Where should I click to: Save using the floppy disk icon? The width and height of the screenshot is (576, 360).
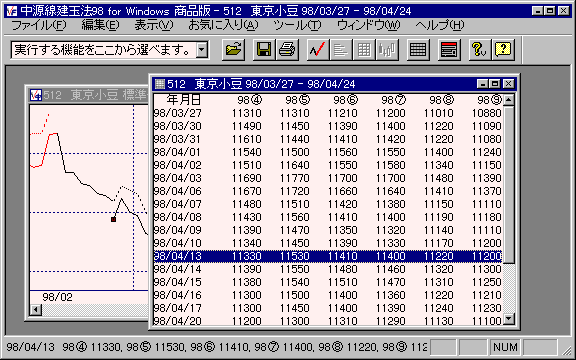(263, 50)
